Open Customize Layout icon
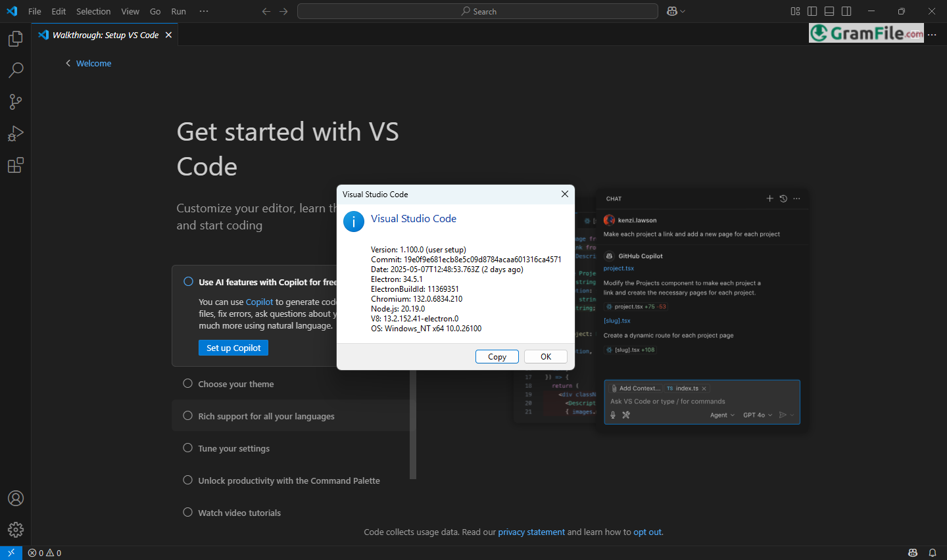The image size is (947, 560). tap(795, 11)
